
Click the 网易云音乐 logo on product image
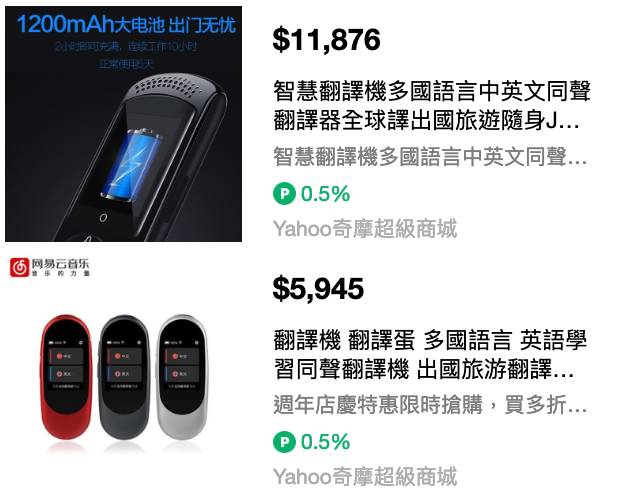[x=50, y=267]
